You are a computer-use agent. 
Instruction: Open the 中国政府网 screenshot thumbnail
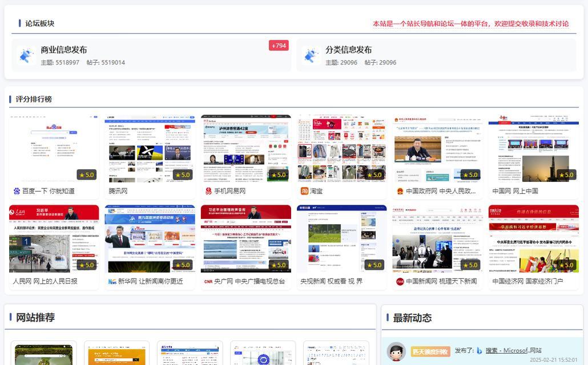[x=438, y=149]
